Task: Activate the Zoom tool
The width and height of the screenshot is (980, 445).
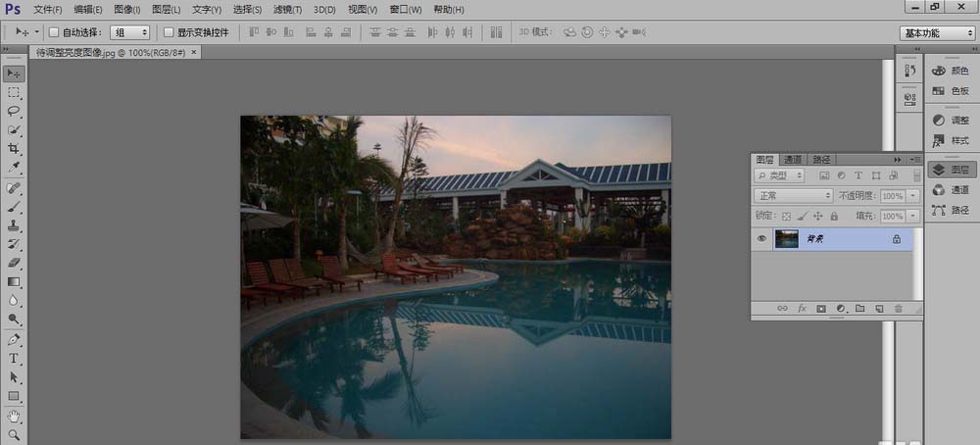Action: (14, 434)
